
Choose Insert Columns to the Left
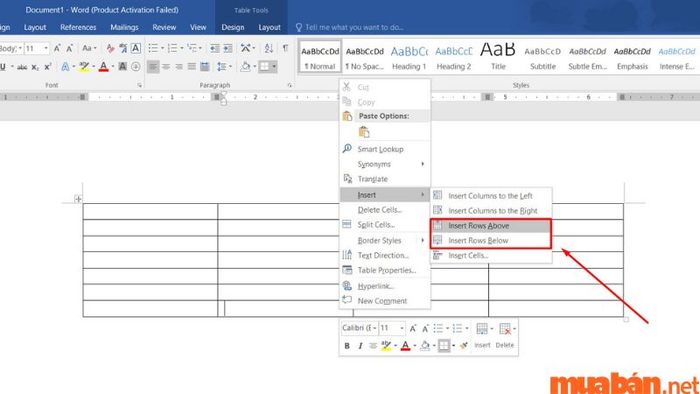pyautogui.click(x=491, y=196)
